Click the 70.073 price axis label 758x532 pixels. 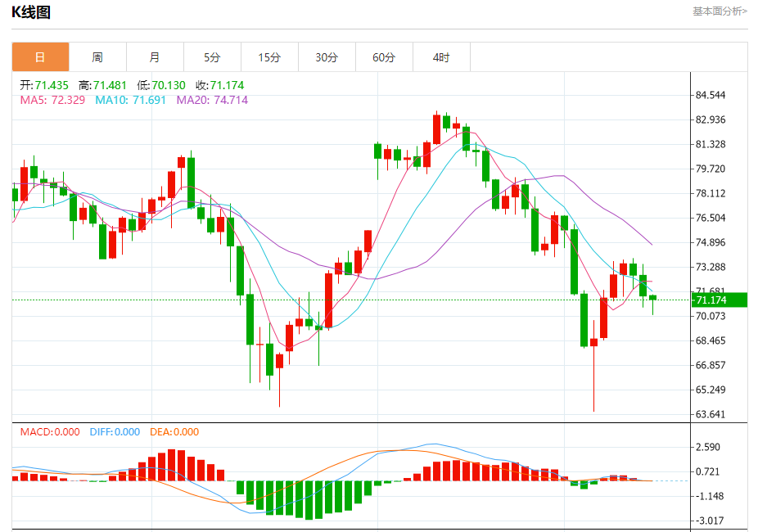(711, 316)
